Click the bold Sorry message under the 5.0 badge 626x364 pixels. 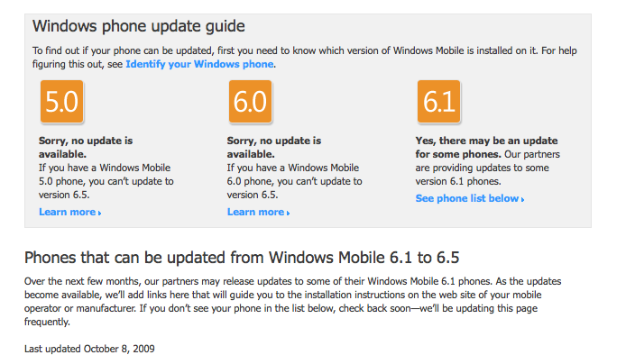[86, 147]
